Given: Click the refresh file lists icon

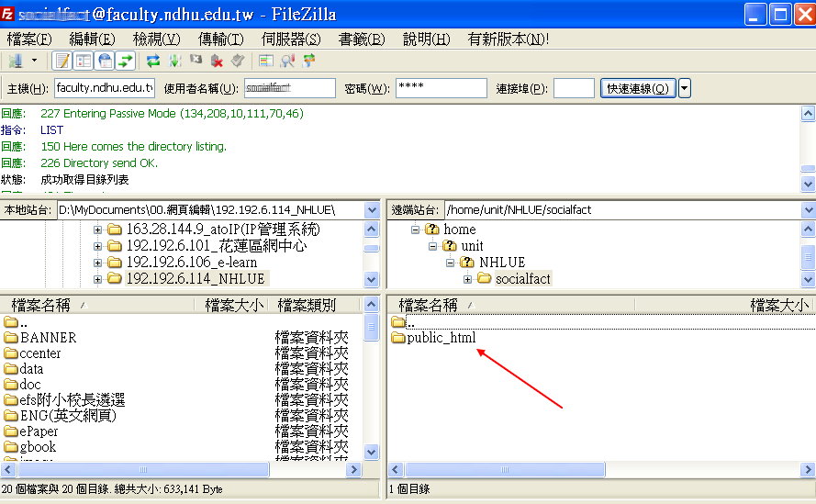Looking at the screenshot, I should click(x=153, y=61).
